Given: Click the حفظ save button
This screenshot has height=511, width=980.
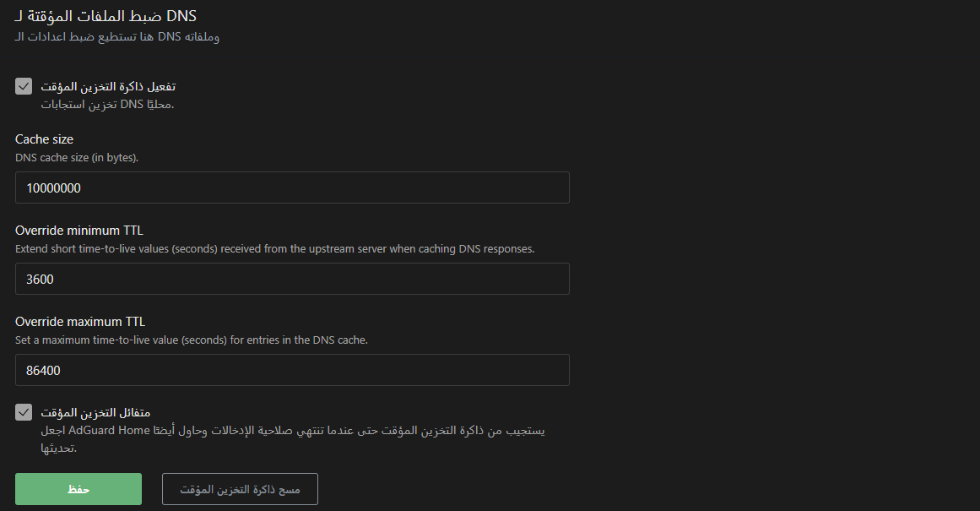Looking at the screenshot, I should coord(78,488).
